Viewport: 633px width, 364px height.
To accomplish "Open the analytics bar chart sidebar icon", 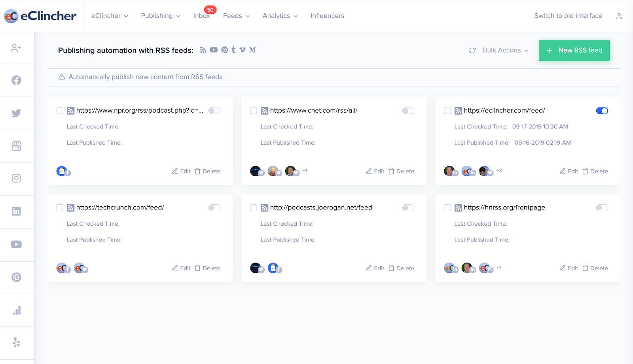I will pos(16,310).
